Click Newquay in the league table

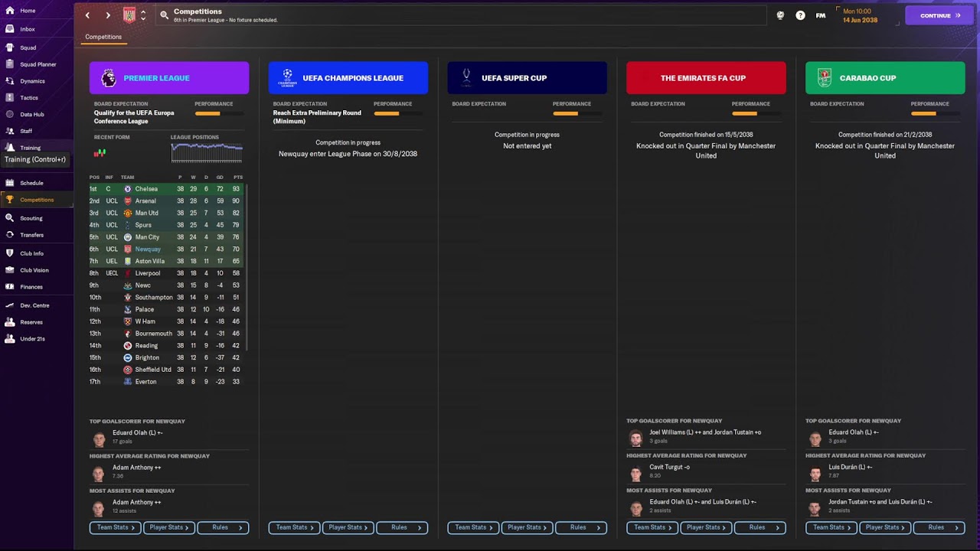(148, 249)
